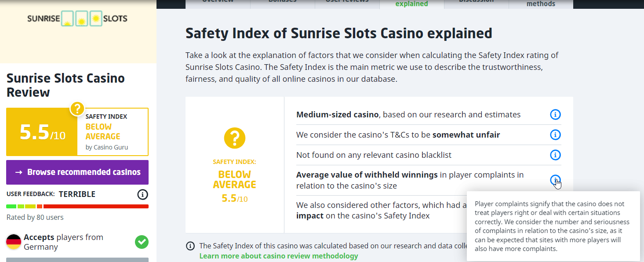
Task: Click the Sunrise Slots casino logo
Action: point(77,18)
